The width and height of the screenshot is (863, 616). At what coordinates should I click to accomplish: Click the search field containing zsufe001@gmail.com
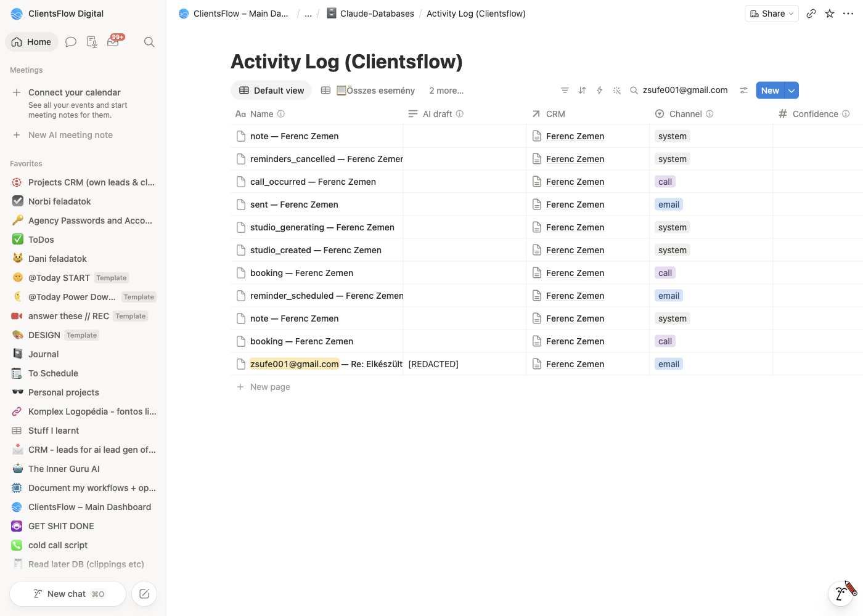click(685, 90)
